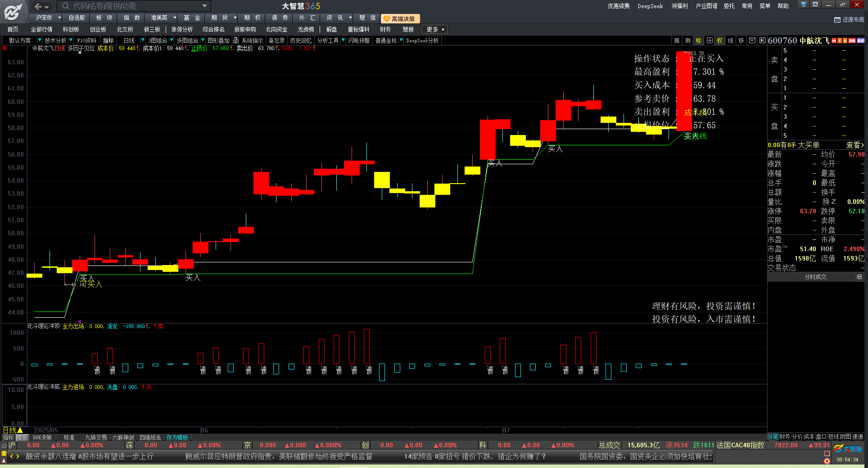Open the 港美英 dropdown menu
Screen dimensions: 868x468
(x=175, y=18)
